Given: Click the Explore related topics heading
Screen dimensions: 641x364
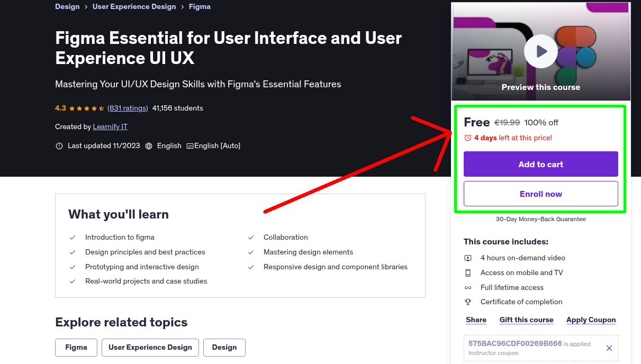Looking at the screenshot, I should point(121,322).
